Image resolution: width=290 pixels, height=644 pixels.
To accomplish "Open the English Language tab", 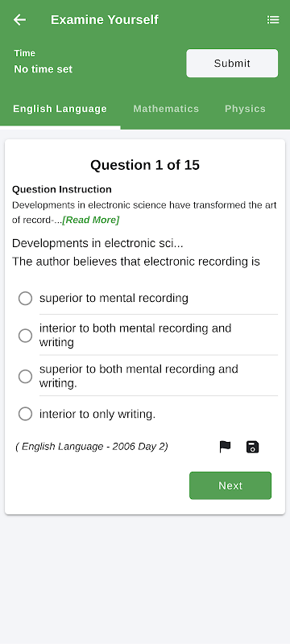I will click(x=60, y=109).
